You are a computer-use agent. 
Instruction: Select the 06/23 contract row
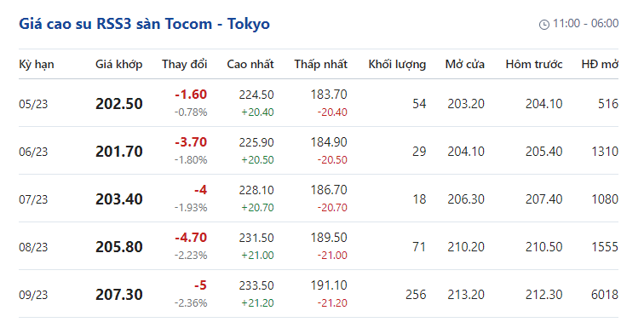[x=319, y=151]
